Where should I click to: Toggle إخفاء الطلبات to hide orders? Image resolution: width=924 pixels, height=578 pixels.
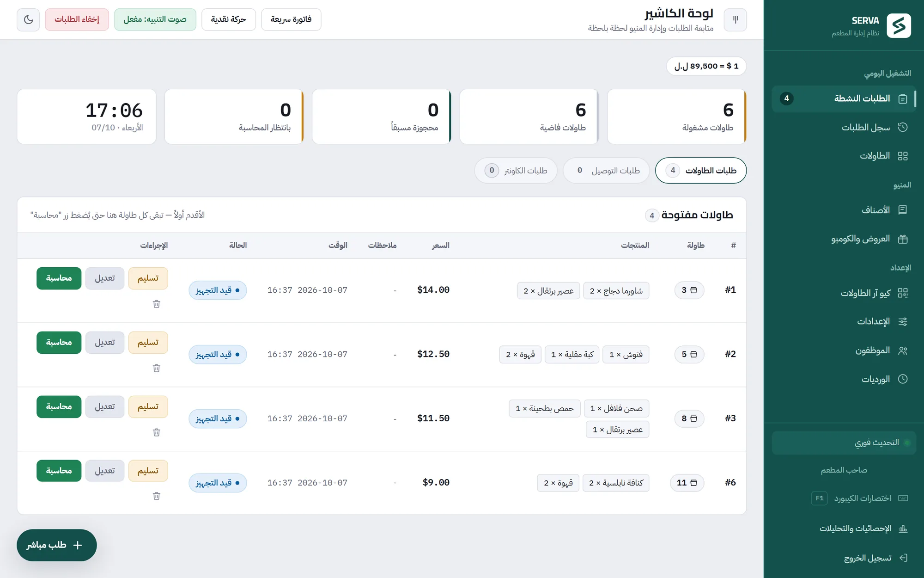coord(77,19)
